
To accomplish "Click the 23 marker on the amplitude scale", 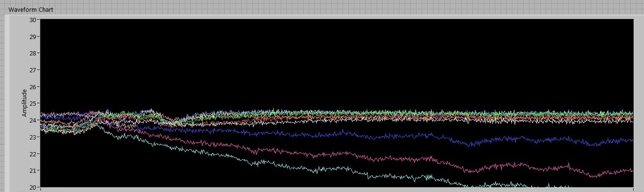I will (x=33, y=137).
